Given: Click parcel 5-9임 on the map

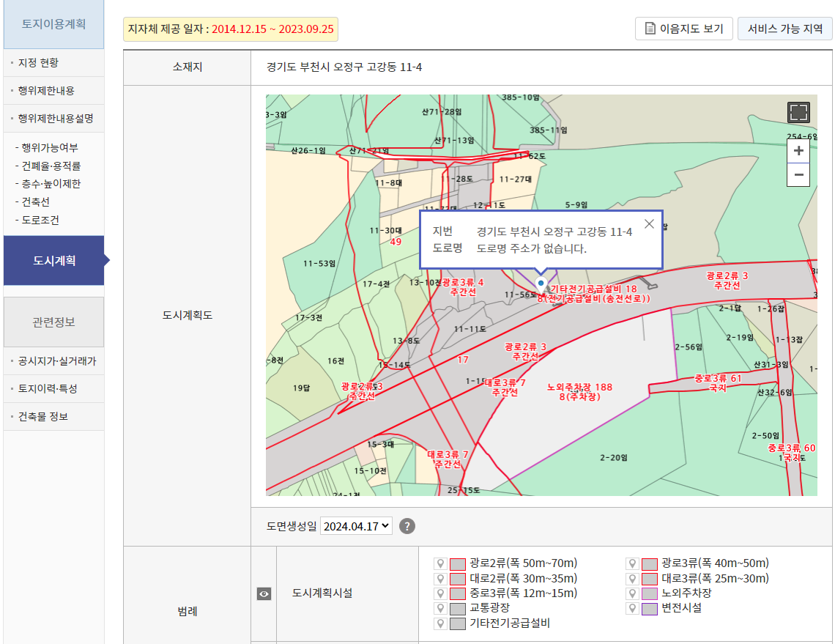Looking at the screenshot, I should click(x=576, y=204).
